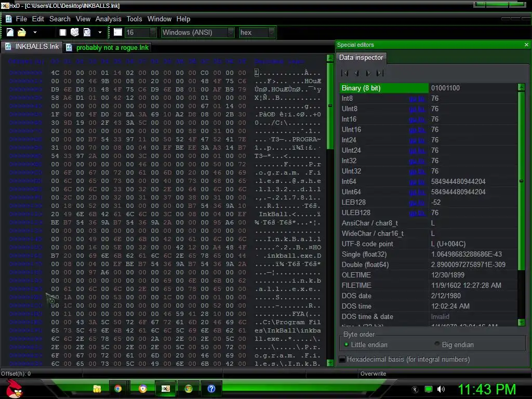Click the spinner arrows on the 16 field
532x399 pixels.
click(153, 33)
